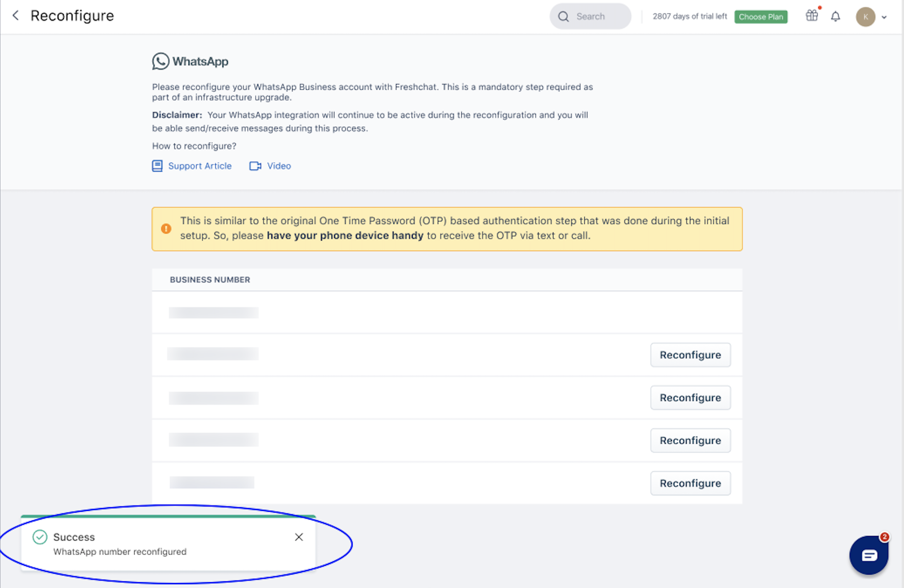Open the Support Article link
Screen dimensions: 904x588
pyautogui.click(x=199, y=166)
